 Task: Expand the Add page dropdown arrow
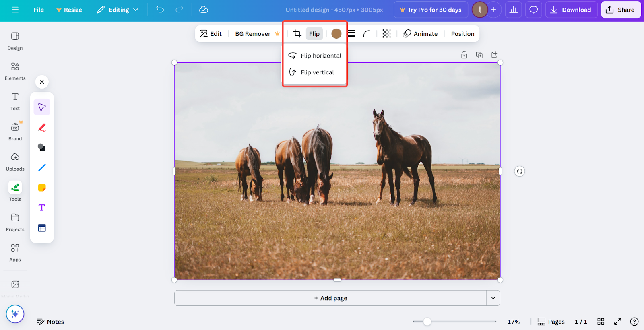coord(493,298)
